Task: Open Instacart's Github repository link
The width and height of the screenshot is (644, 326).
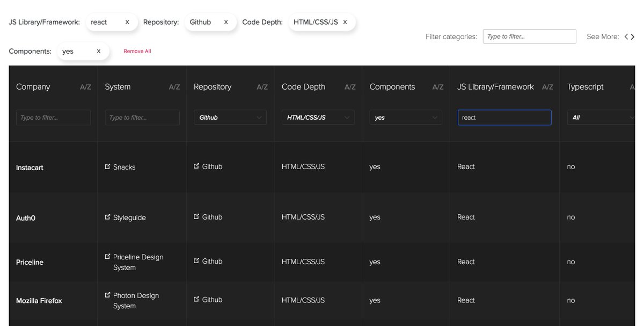Action: click(208, 166)
